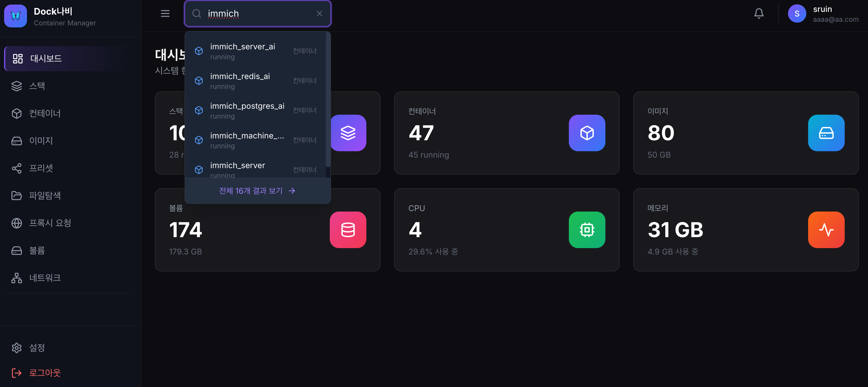The height and width of the screenshot is (387, 868).
Task: Click the cyan image storage icon
Action: point(826,133)
